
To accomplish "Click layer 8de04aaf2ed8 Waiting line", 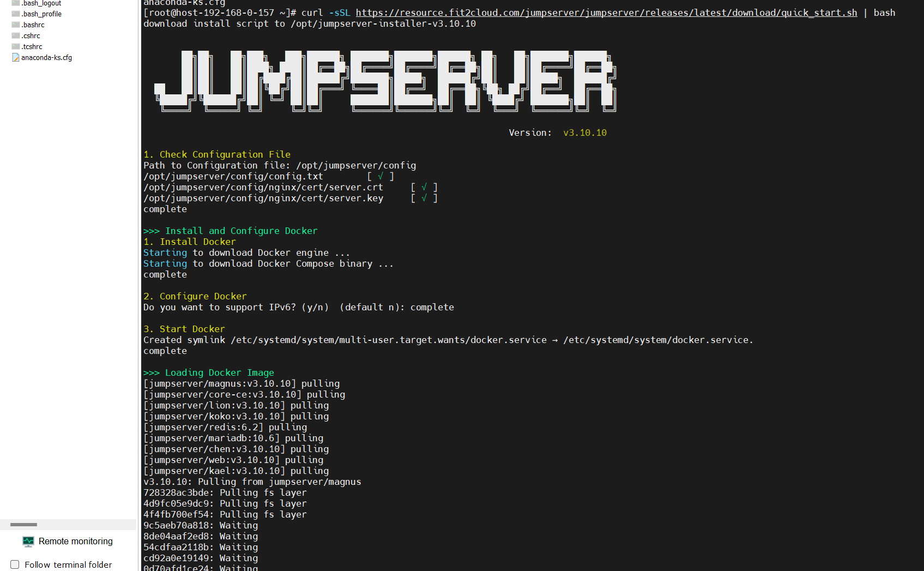I will click(201, 536).
